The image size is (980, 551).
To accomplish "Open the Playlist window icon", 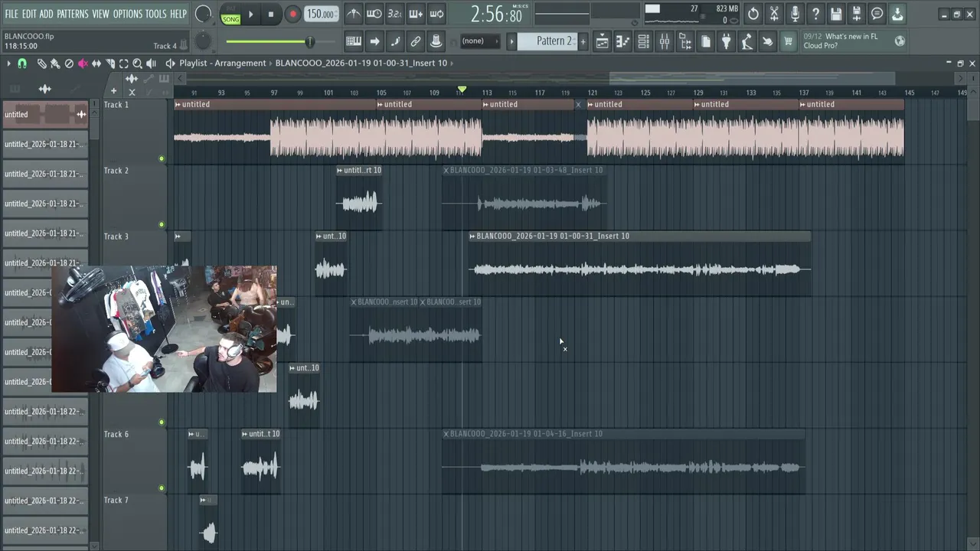I will click(603, 41).
